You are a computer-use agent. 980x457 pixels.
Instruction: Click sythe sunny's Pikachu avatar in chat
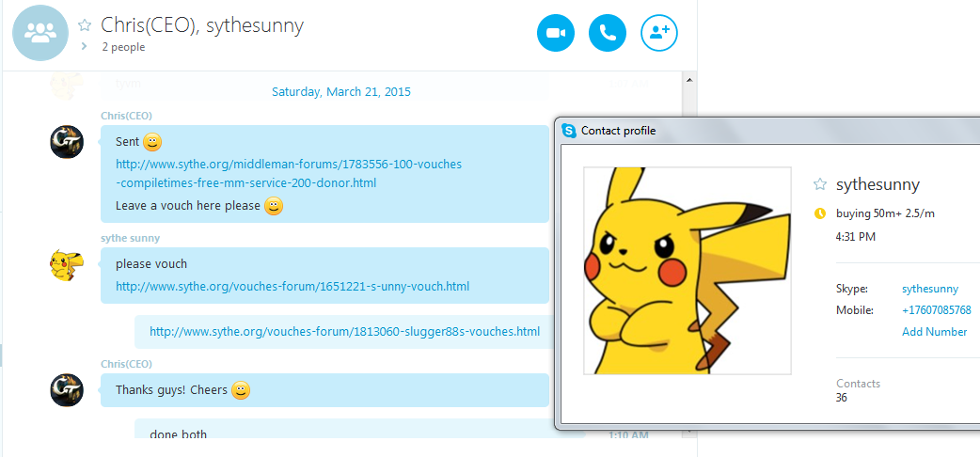pos(66,264)
